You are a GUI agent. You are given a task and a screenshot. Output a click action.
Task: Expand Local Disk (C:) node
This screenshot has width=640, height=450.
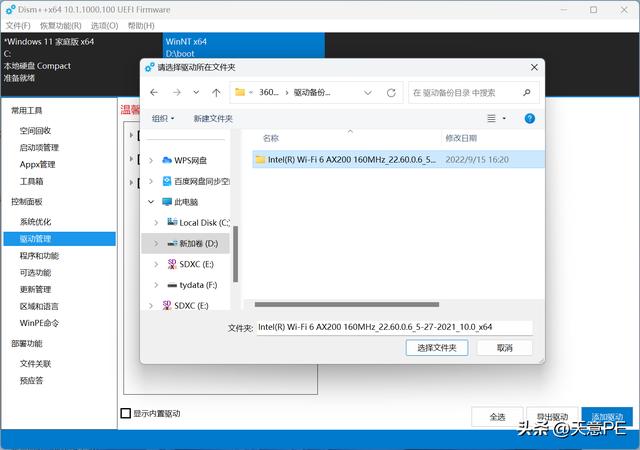pyautogui.click(x=156, y=223)
